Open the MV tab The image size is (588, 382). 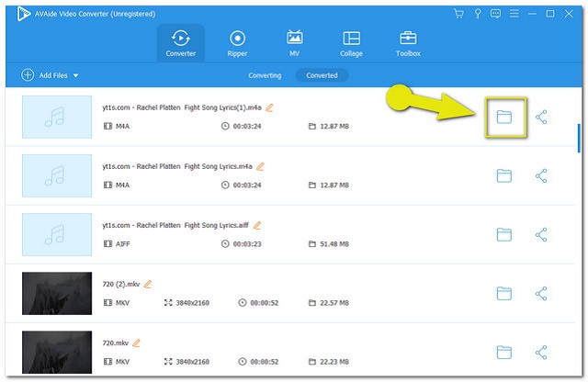pyautogui.click(x=294, y=43)
